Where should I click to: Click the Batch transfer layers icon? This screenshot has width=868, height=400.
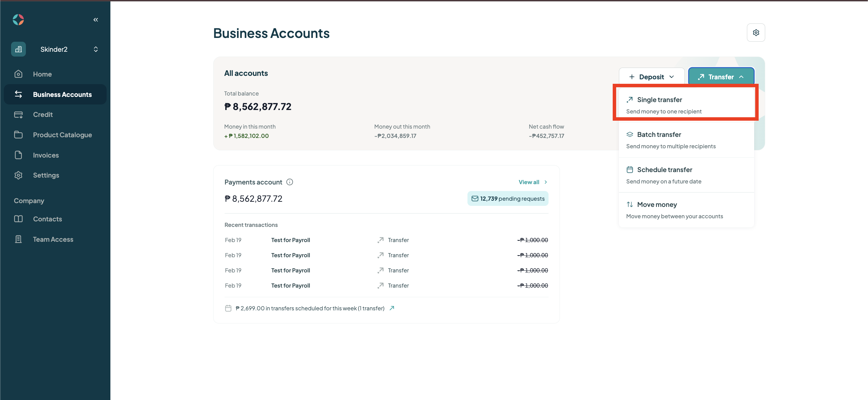click(630, 134)
